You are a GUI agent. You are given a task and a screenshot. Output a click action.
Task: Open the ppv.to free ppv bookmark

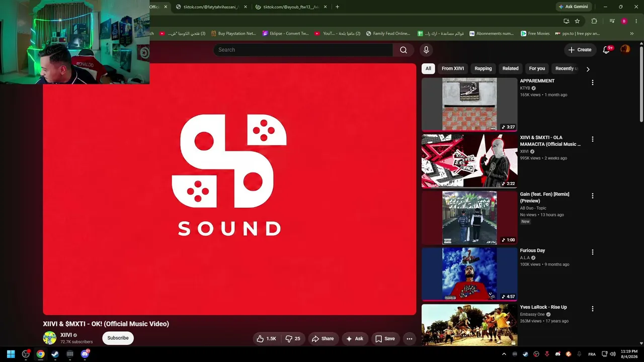click(x=577, y=34)
